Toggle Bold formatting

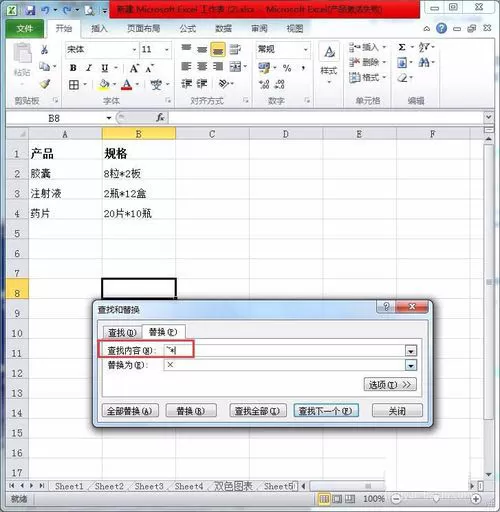73,68
